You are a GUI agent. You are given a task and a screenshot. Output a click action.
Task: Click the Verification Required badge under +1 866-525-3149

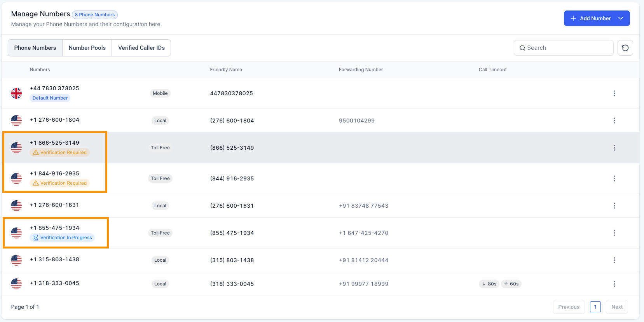(60, 152)
